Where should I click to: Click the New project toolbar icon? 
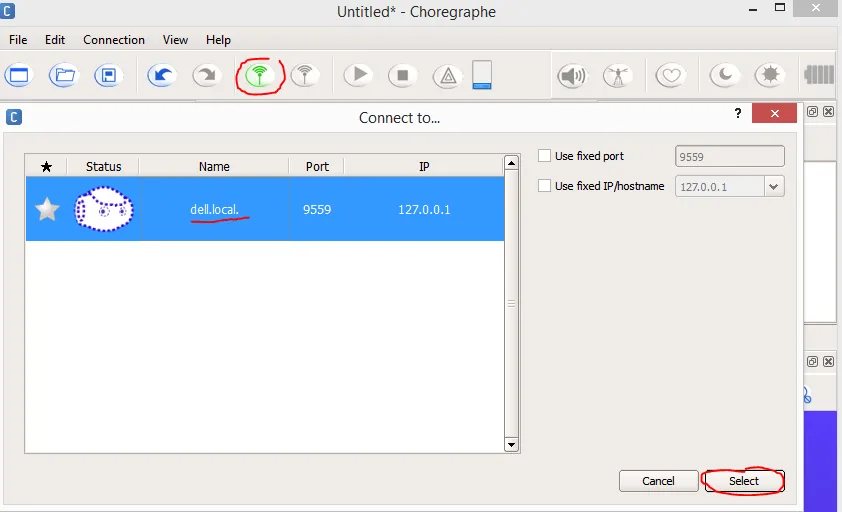[19, 75]
